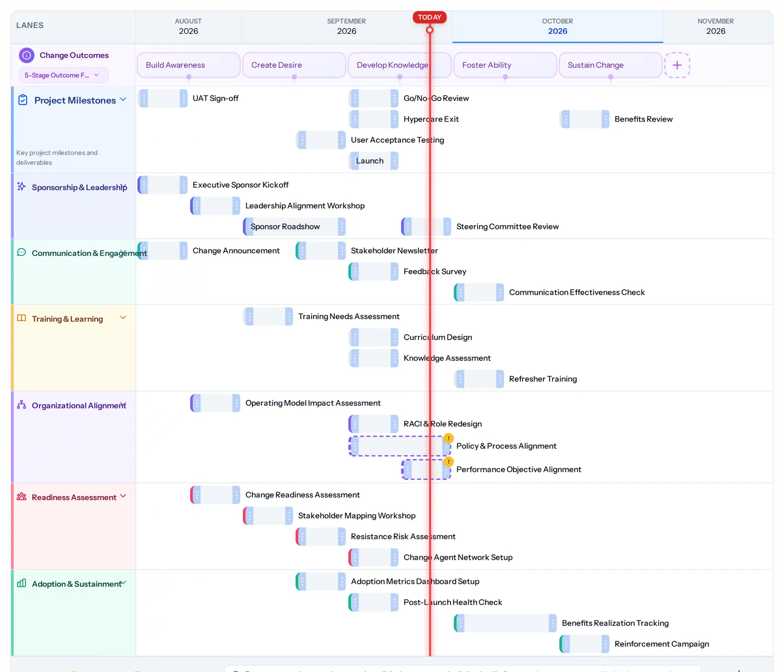Click the Refresher Training label

(x=543, y=379)
